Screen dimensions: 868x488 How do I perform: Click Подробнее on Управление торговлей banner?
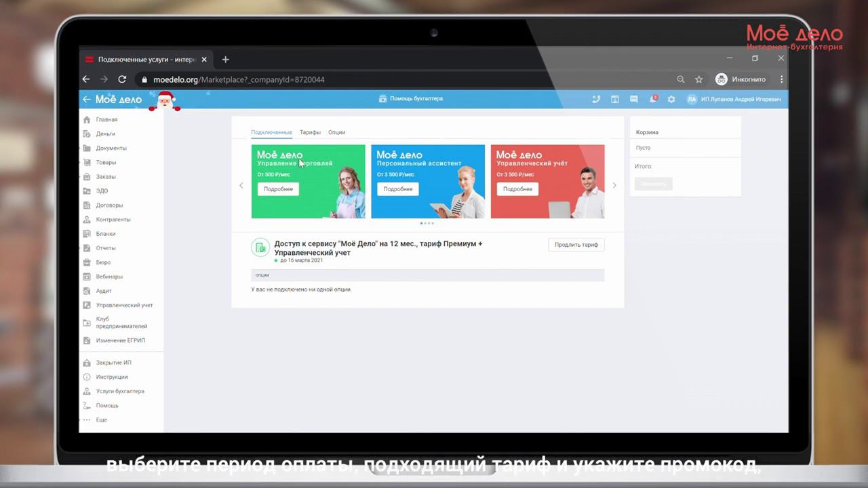coord(278,189)
